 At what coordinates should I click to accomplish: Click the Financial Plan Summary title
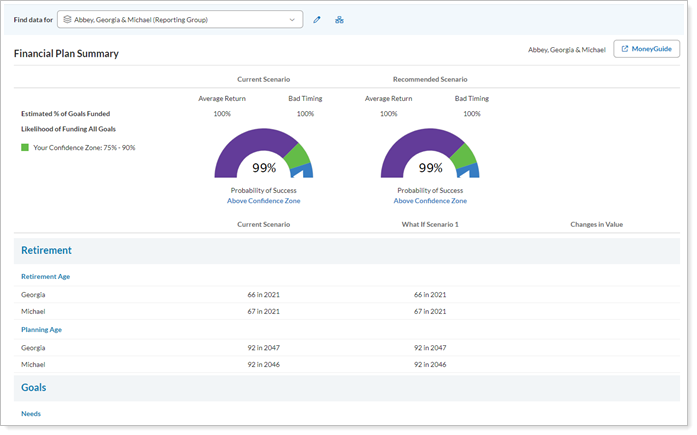coord(66,53)
